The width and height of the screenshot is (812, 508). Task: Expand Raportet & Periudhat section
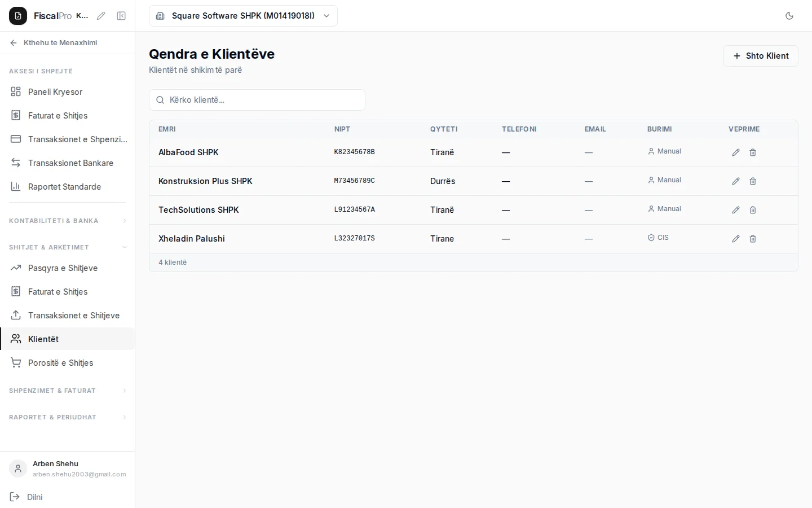pyautogui.click(x=68, y=417)
